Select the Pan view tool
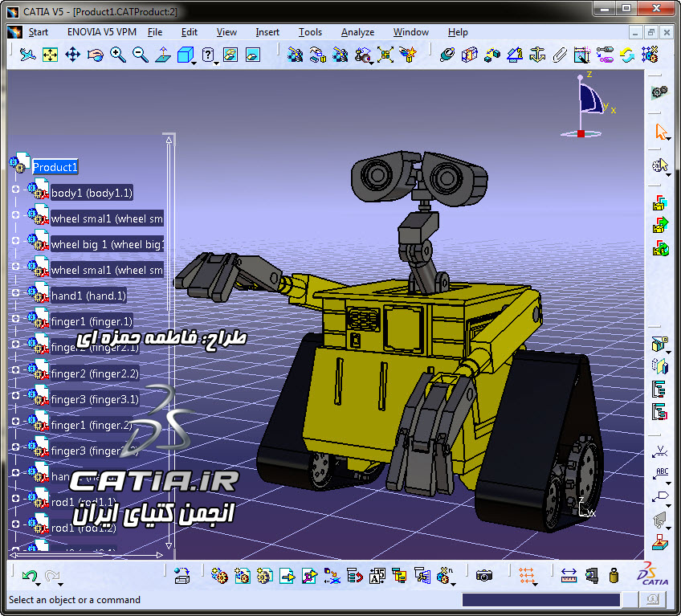 pos(72,55)
